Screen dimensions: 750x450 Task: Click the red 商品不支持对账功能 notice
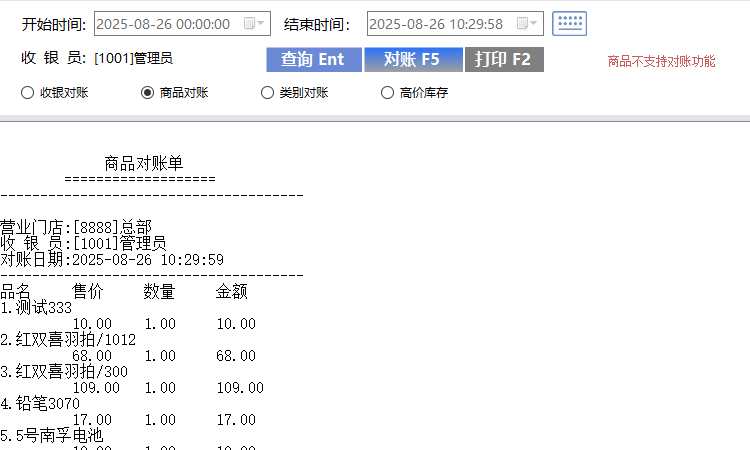(661, 61)
